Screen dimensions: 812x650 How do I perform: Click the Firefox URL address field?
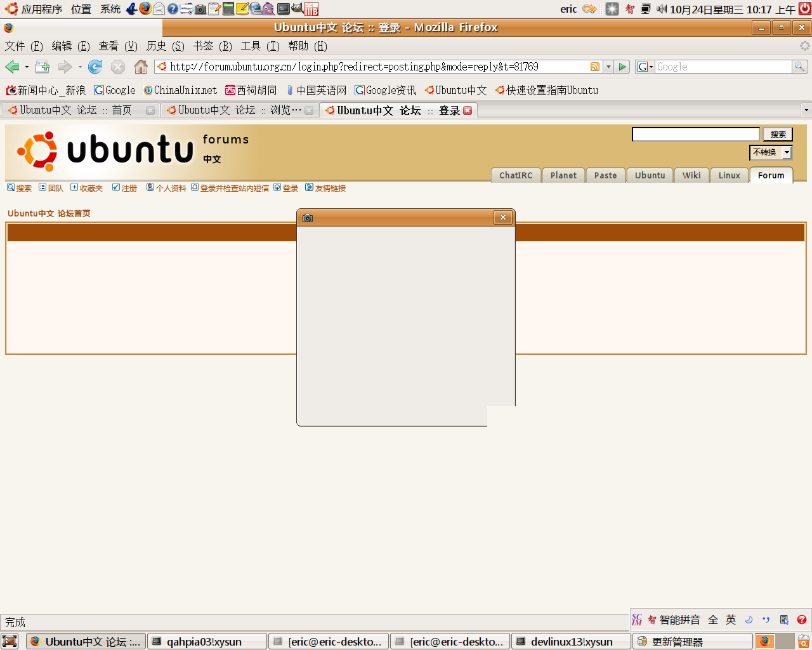tap(379, 67)
